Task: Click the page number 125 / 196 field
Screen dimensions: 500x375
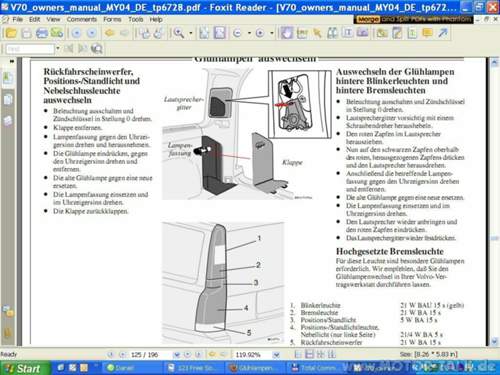Action: click(145, 355)
